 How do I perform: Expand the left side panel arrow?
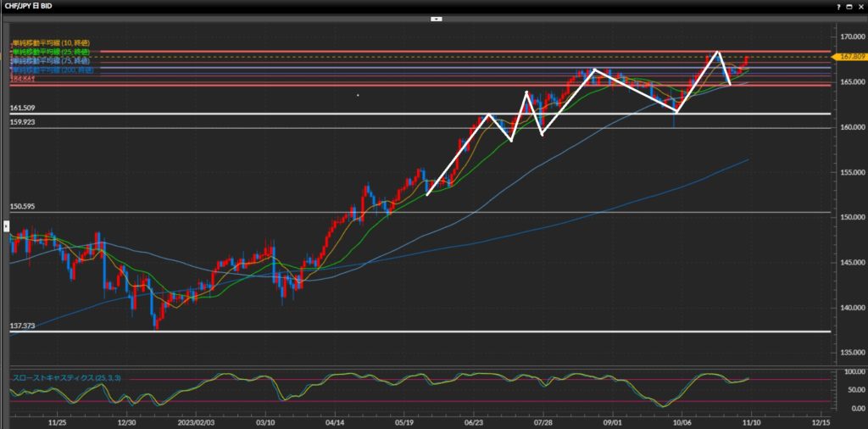(4, 226)
